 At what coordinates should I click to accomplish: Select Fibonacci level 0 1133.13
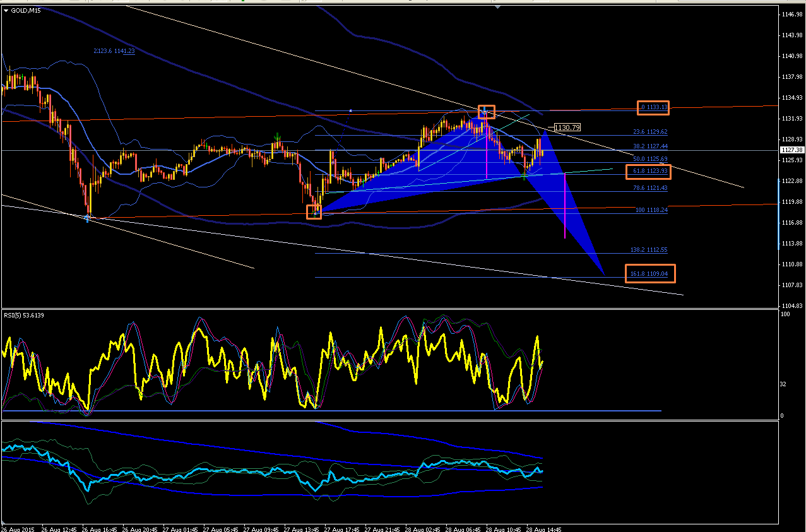654,107
